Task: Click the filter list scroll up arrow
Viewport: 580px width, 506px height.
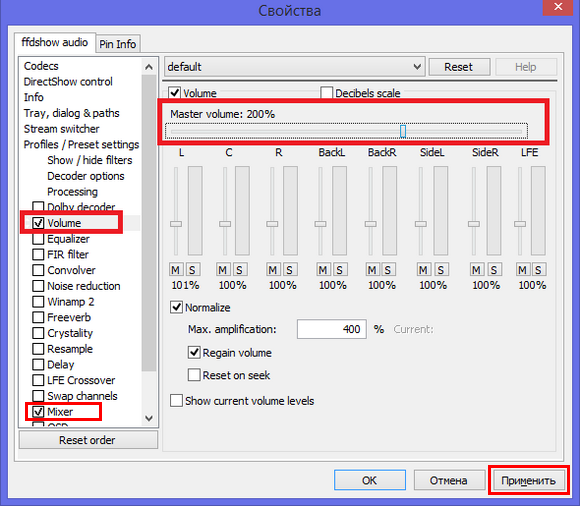Action: click(149, 67)
